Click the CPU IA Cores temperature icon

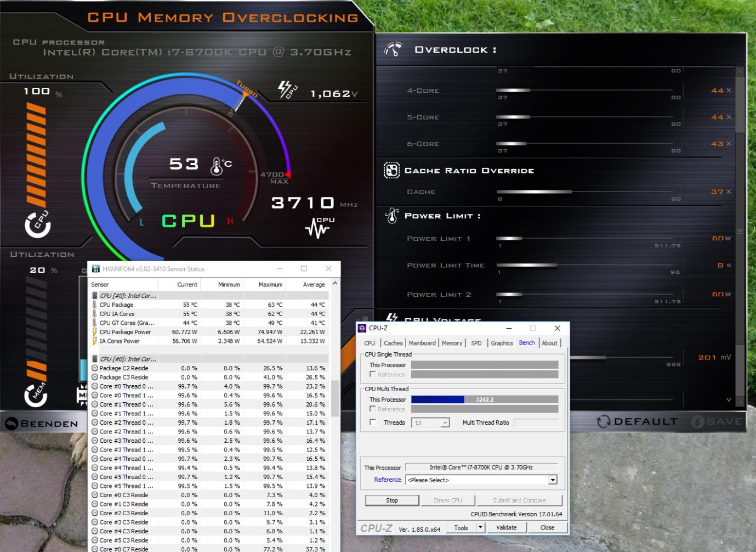(94, 314)
